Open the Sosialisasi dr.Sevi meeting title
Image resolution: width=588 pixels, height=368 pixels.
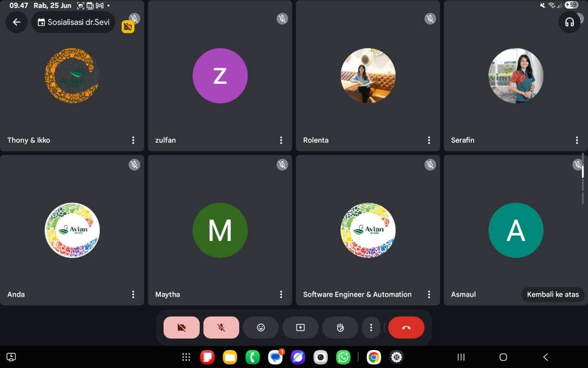click(73, 22)
